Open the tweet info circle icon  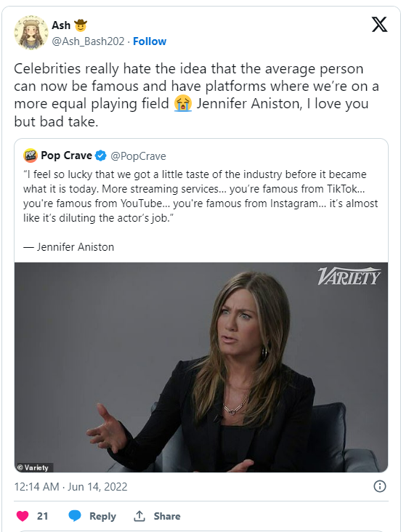tap(380, 486)
